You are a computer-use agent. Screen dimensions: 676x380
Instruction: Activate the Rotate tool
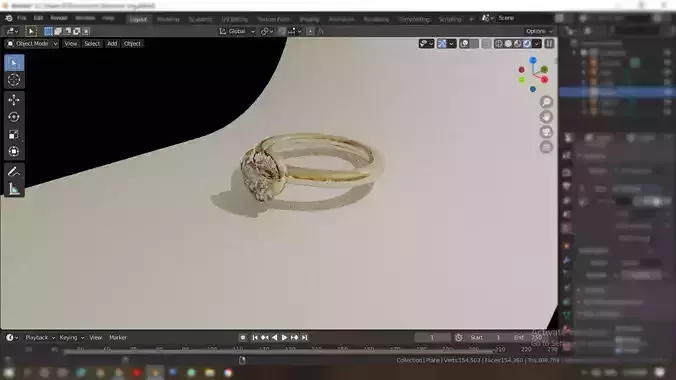[14, 117]
